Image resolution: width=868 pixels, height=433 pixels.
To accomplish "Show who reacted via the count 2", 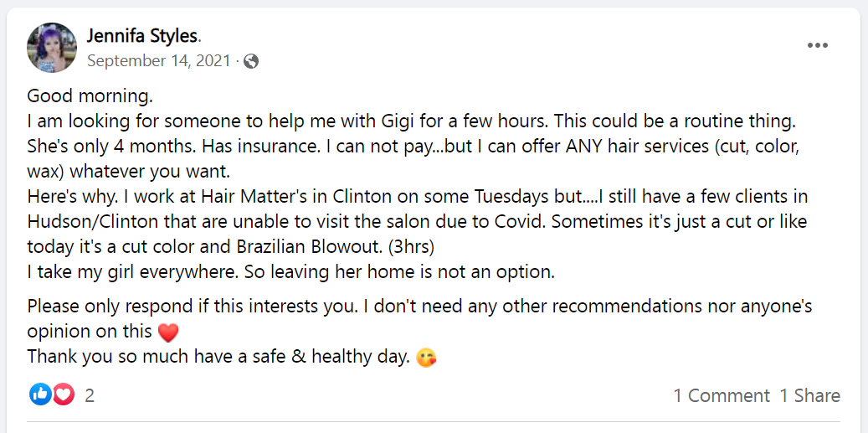I will coord(89,395).
